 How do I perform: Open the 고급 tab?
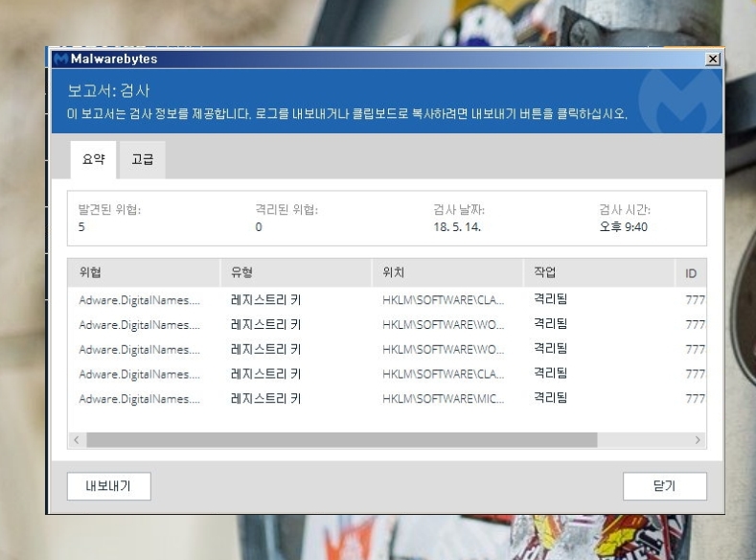point(142,159)
